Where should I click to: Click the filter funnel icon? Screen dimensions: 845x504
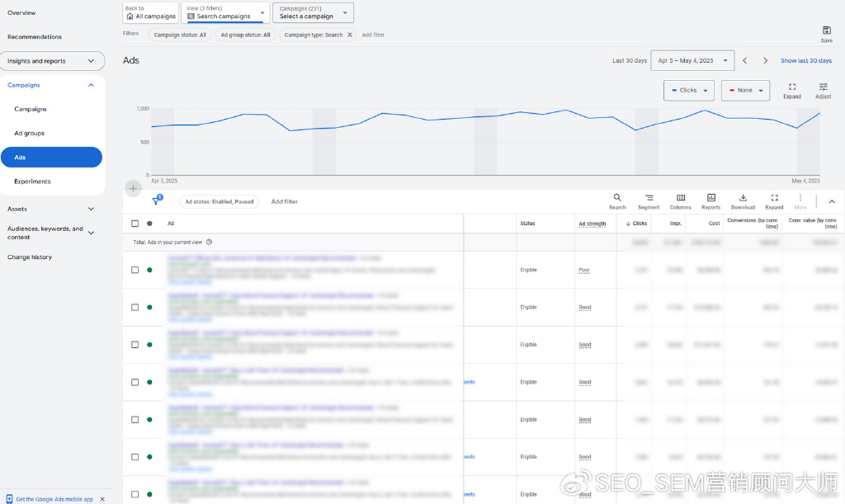coord(157,200)
